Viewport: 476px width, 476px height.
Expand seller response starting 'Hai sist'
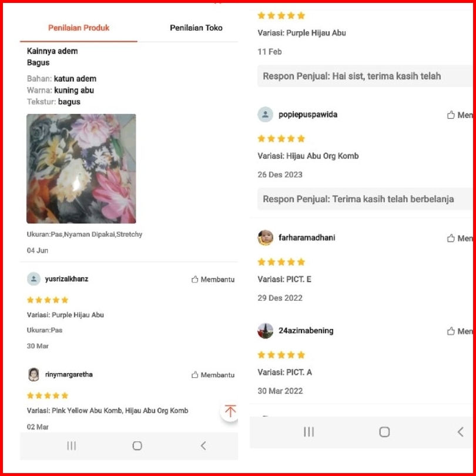coord(364,76)
